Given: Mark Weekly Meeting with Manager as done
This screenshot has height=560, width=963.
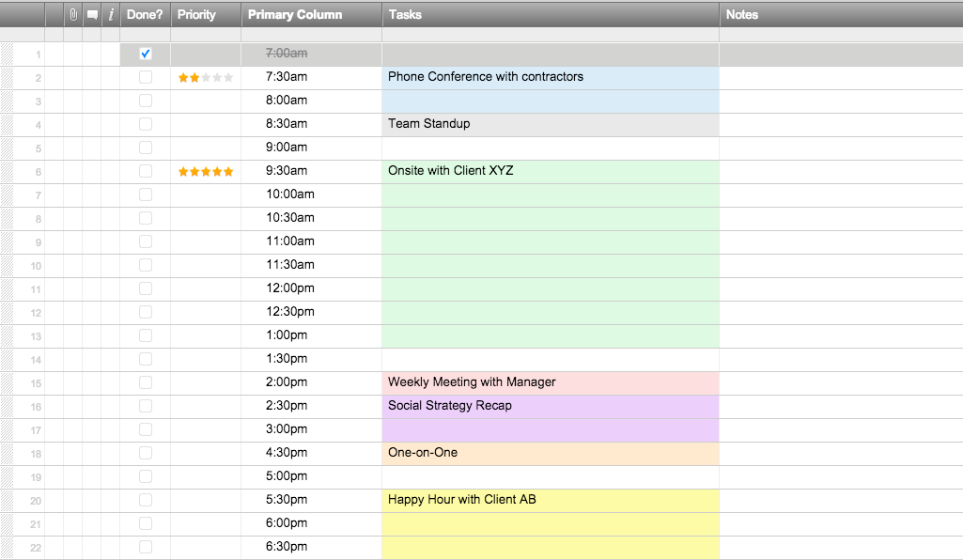Looking at the screenshot, I should tap(146, 382).
